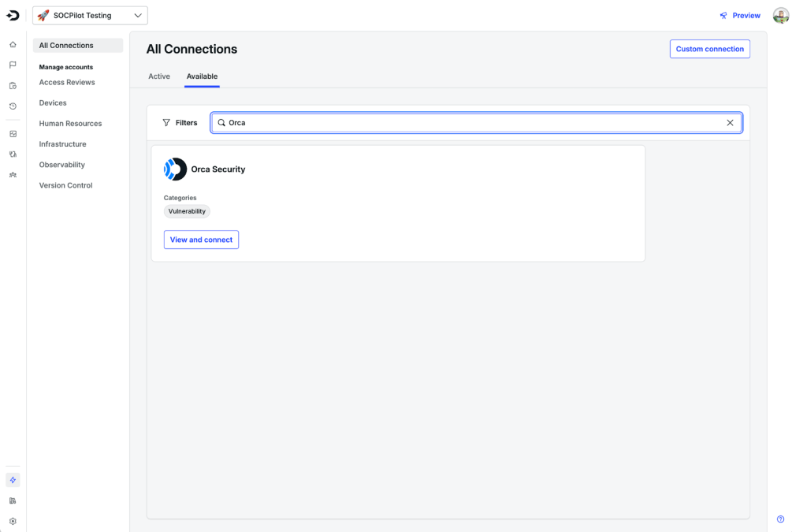Click the Custom connection button

pyautogui.click(x=709, y=49)
